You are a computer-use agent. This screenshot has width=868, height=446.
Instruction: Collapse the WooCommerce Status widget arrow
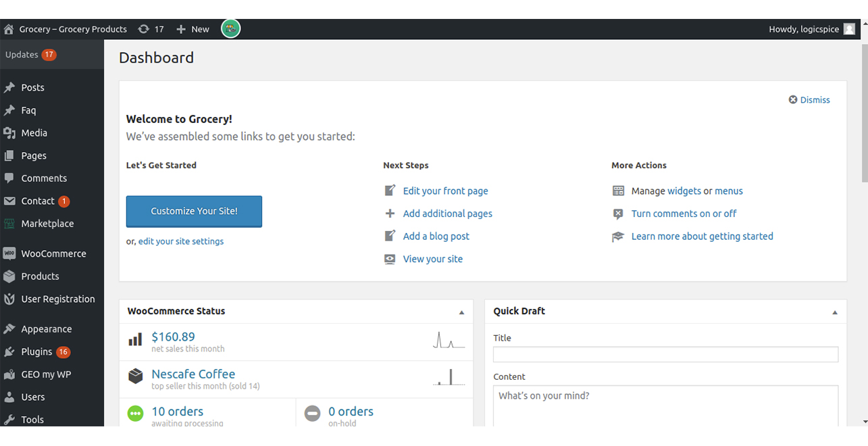pyautogui.click(x=461, y=312)
